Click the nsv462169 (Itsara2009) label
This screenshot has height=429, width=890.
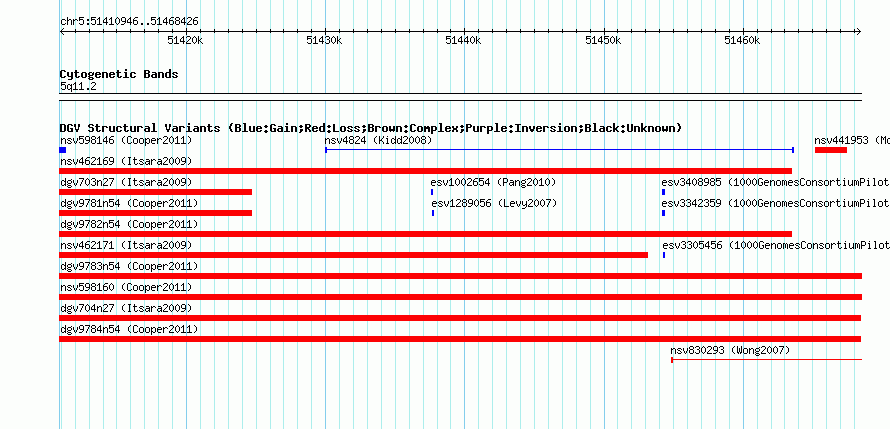[x=126, y=161]
